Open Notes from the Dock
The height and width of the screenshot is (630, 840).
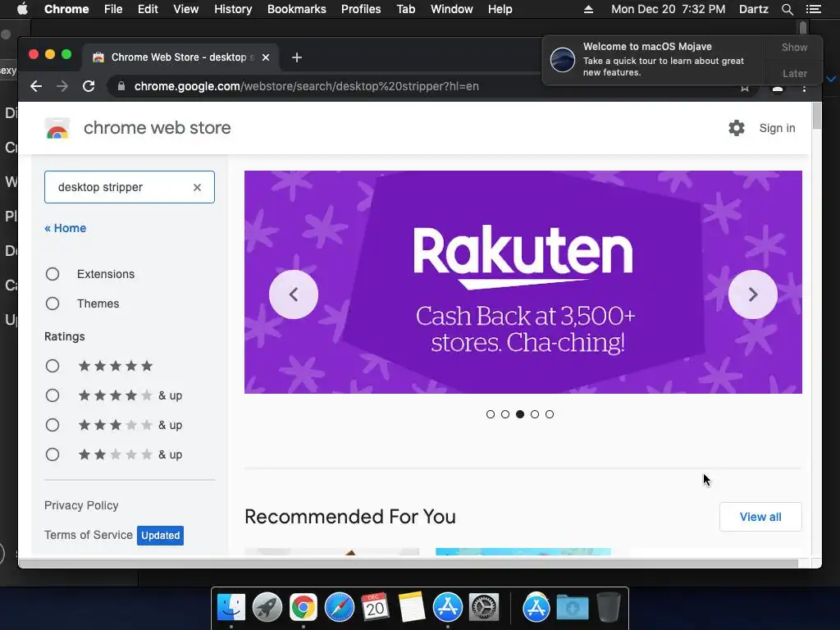411,608
